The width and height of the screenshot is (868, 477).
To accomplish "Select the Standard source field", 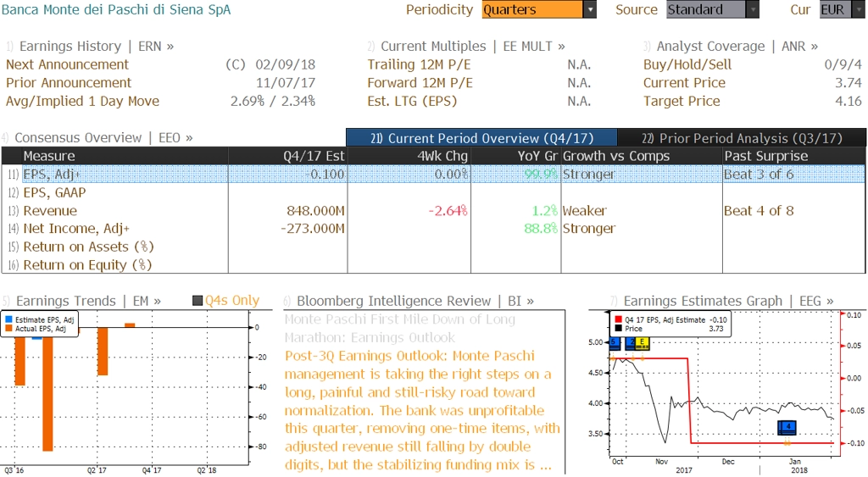I will click(x=706, y=9).
